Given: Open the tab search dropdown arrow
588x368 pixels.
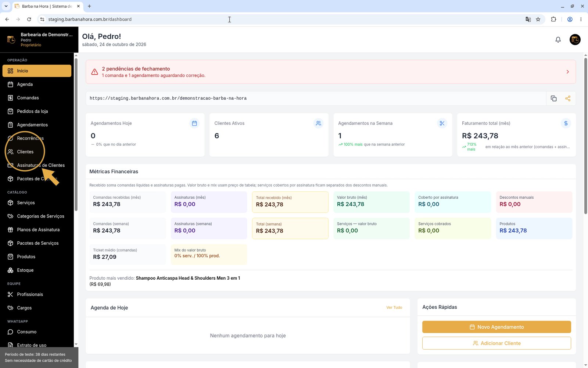Looking at the screenshot, I should 6,6.
